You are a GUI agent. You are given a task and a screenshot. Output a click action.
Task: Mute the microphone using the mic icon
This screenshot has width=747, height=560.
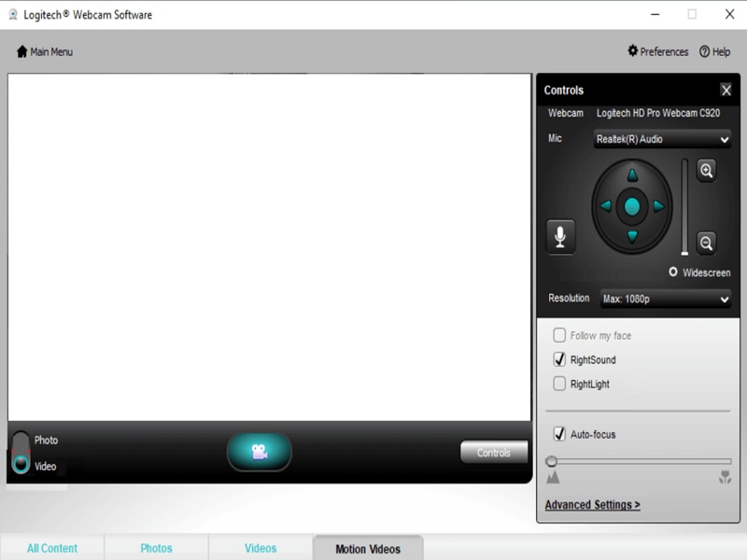[x=560, y=236]
